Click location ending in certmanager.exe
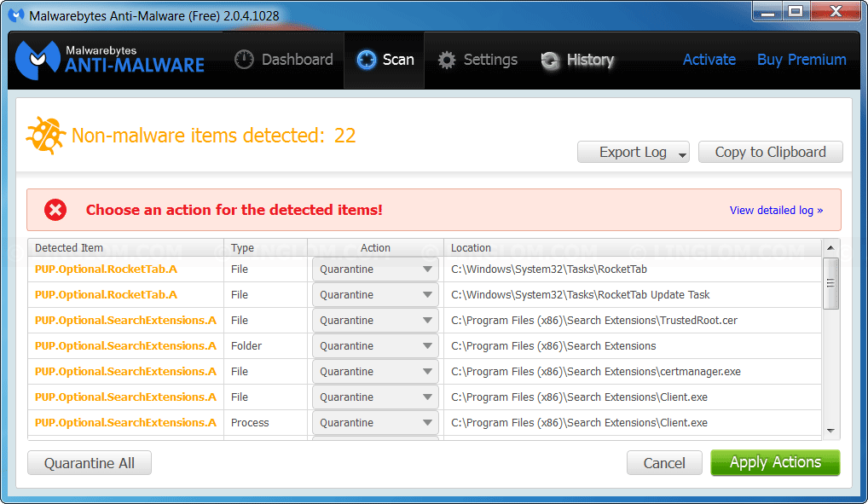Image resolution: width=868 pixels, height=504 pixels. tap(596, 371)
